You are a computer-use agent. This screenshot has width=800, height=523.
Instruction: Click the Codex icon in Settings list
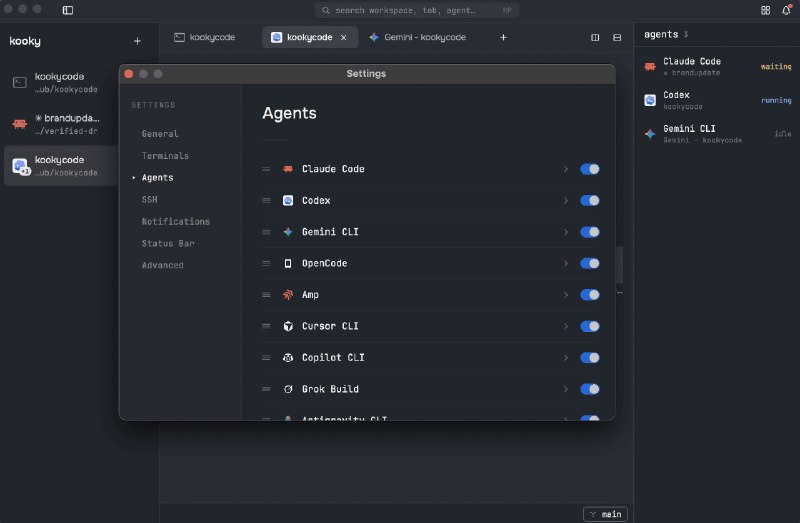point(288,201)
